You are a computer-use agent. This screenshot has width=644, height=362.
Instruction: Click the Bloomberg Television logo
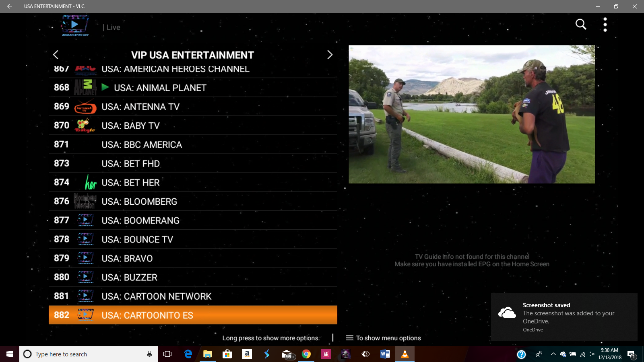[x=85, y=201]
